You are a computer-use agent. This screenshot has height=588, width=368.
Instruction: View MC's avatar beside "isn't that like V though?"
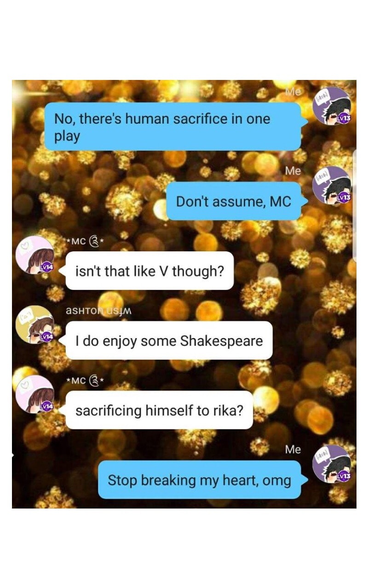[x=34, y=255]
